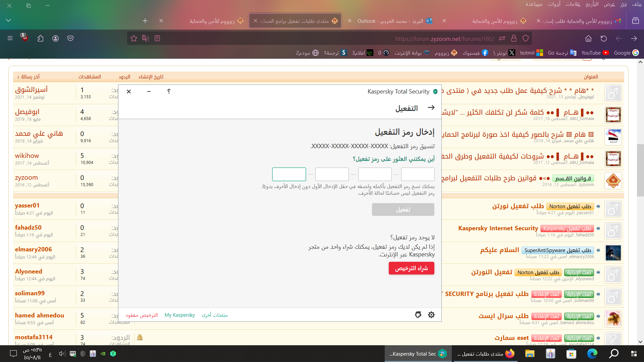Open notification center icon on taskbar
The image size is (644, 362).
[x=13, y=354]
